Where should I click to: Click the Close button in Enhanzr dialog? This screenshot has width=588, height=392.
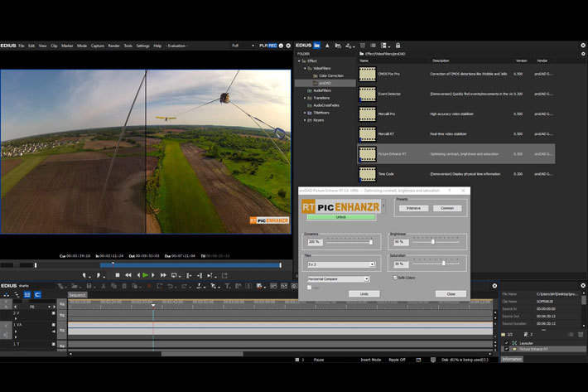[451, 293]
